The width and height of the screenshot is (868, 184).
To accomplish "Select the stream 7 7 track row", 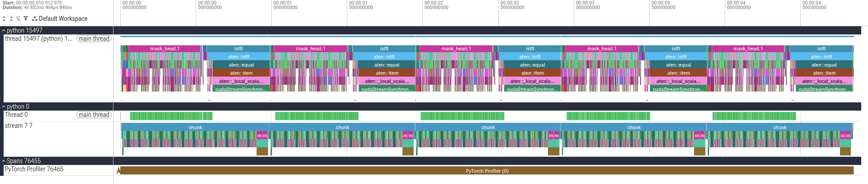I will click(x=58, y=139).
